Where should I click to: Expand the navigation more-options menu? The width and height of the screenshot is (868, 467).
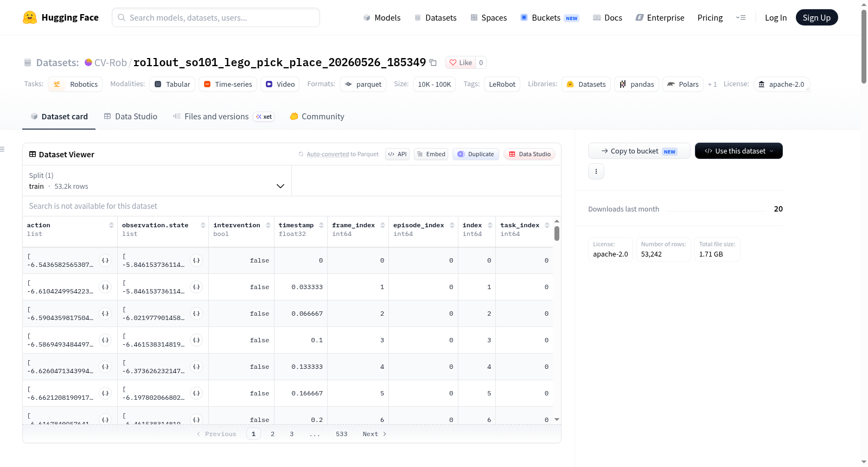741,17
